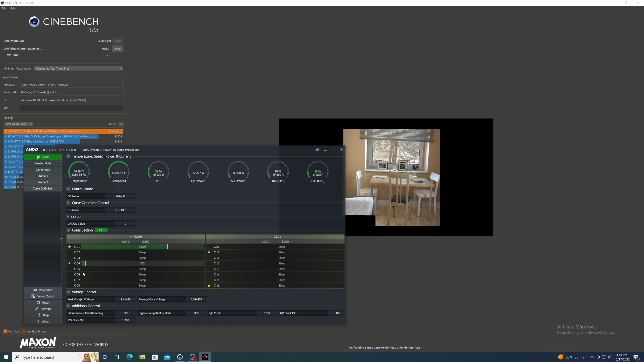Open the Curve Optimizer tab
Screen dimensions: 644x362
point(43,188)
